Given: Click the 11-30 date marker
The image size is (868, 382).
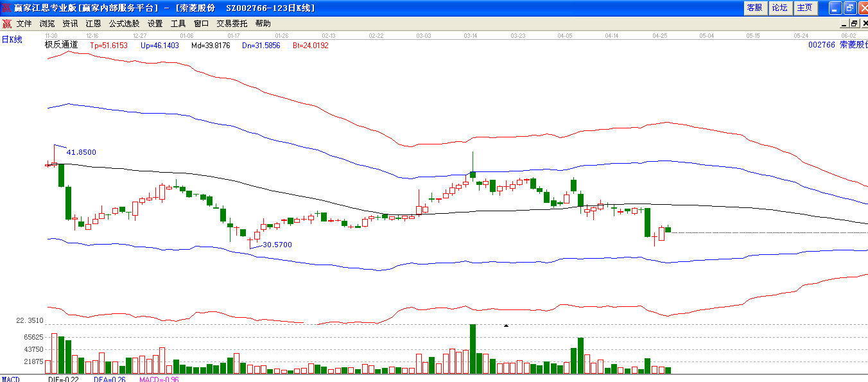Looking at the screenshot, I should coord(52,35).
